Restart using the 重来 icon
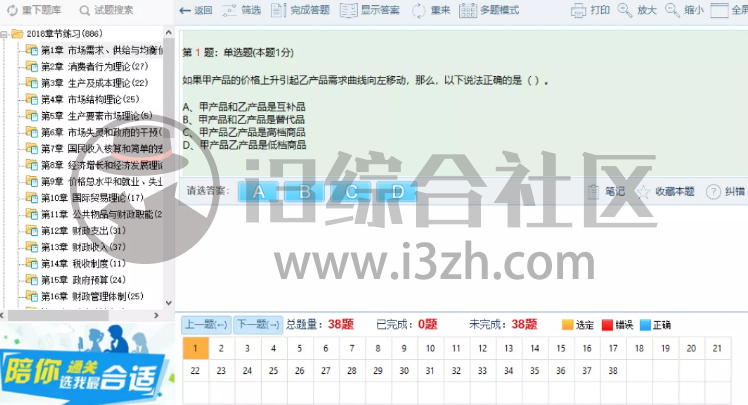Image resolution: width=748 pixels, height=405 pixels. tap(418, 10)
